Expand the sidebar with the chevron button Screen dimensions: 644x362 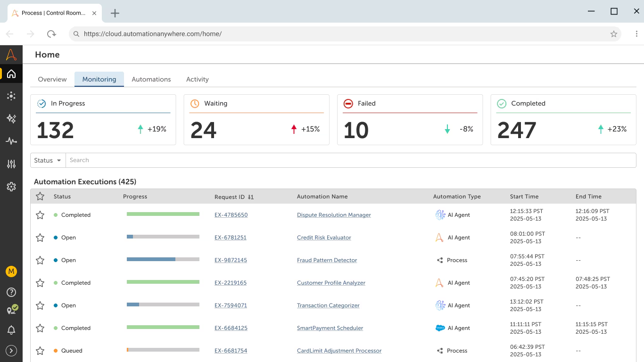tap(11, 351)
